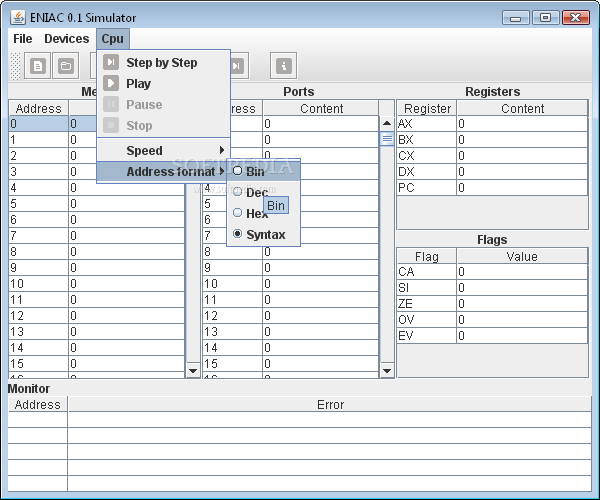Select the AX register row
The height and width of the screenshot is (500, 600).
pos(492,124)
